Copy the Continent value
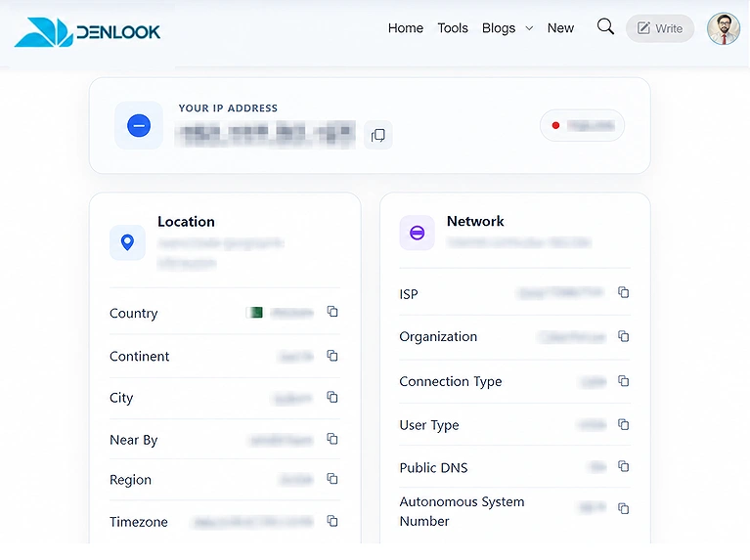The image size is (750, 560). [x=332, y=356]
